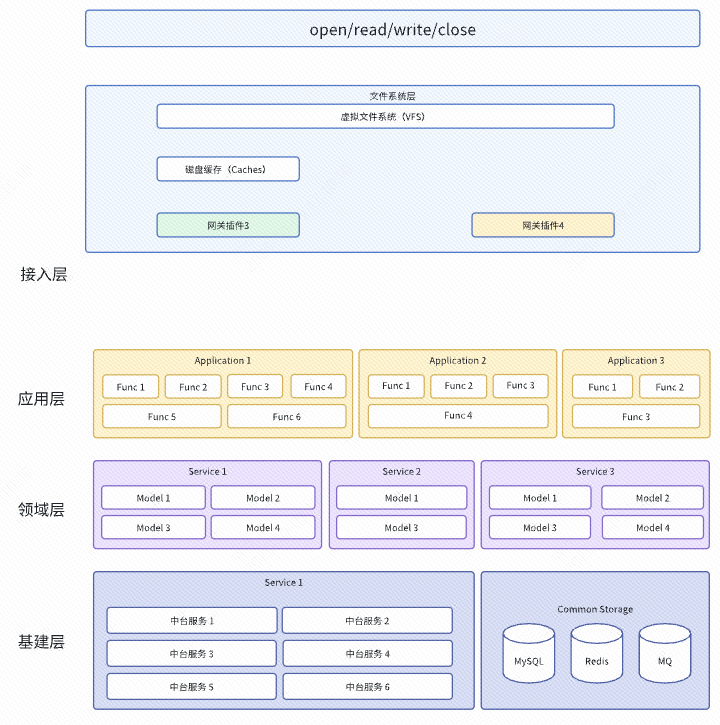Click Func 3 in Application 3
Screen dimensions: 720x725
tap(635, 416)
